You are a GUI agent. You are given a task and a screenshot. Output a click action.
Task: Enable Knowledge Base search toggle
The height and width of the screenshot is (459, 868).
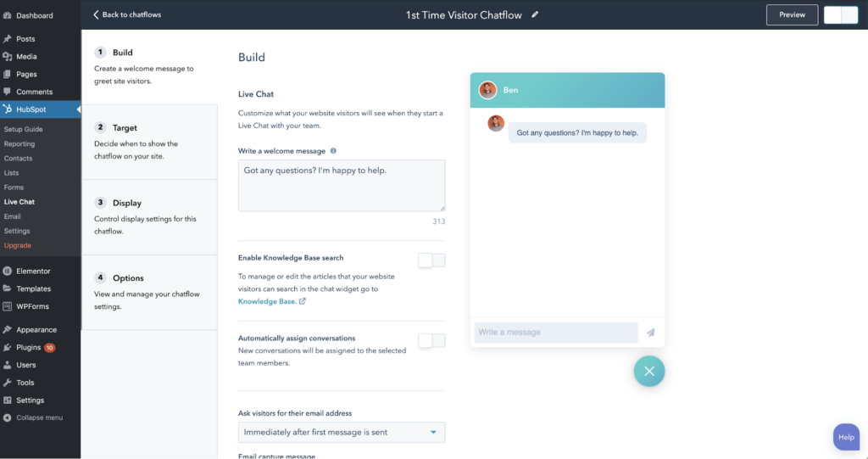click(431, 260)
